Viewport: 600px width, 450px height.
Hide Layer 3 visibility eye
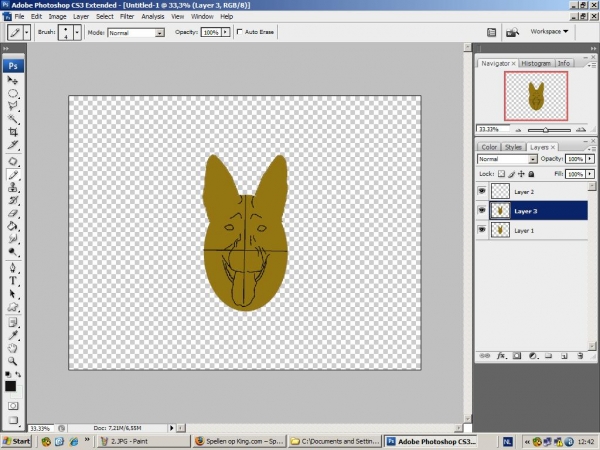(x=482, y=210)
